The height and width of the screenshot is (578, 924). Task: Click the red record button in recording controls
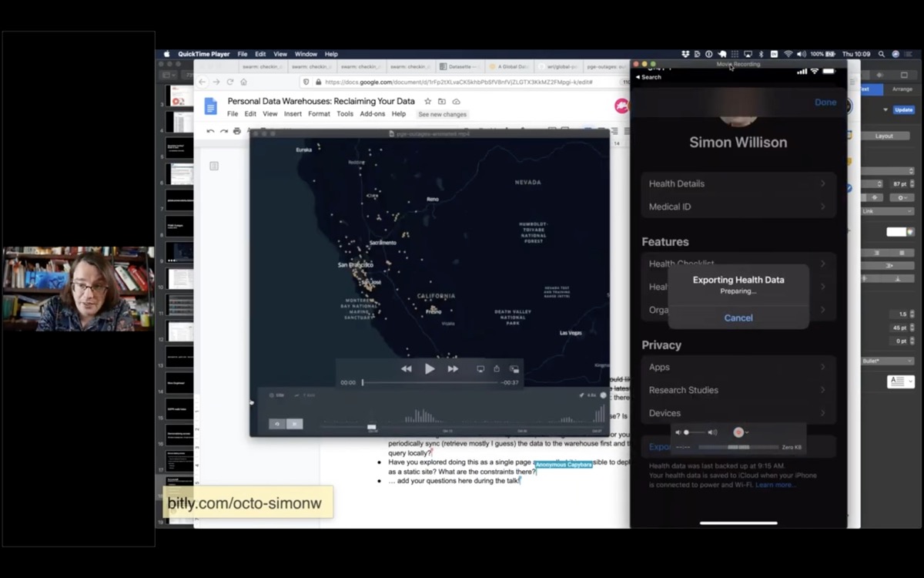738,432
